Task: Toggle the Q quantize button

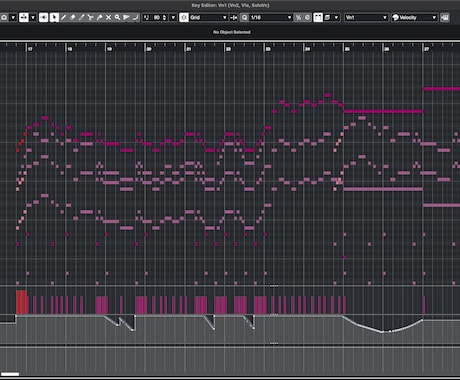Action: pos(245,17)
